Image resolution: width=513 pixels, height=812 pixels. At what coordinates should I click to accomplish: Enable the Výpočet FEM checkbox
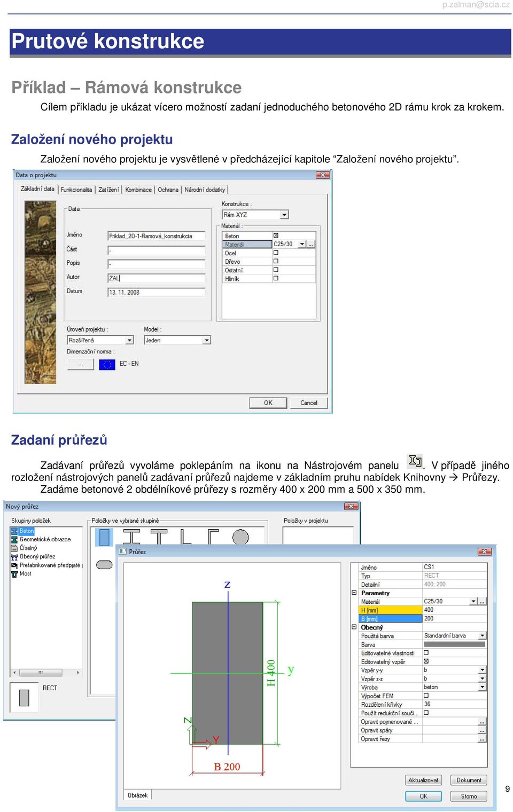pyautogui.click(x=426, y=696)
